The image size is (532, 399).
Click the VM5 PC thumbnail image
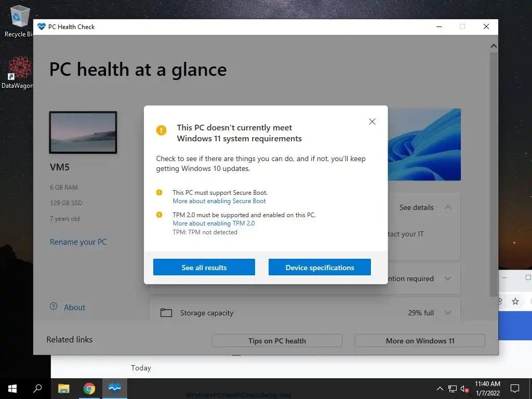click(x=83, y=132)
